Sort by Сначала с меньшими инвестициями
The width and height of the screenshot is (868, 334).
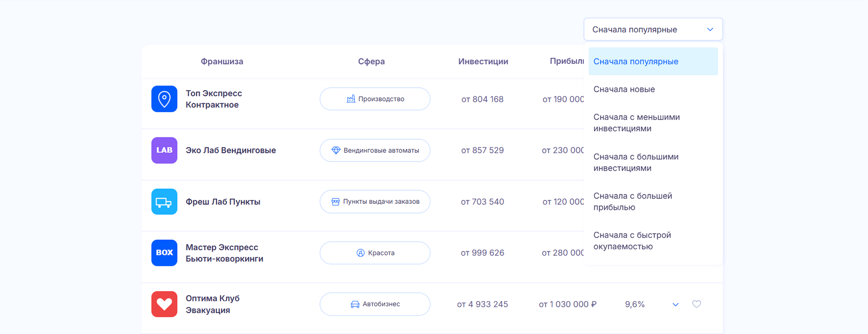pyautogui.click(x=653, y=123)
